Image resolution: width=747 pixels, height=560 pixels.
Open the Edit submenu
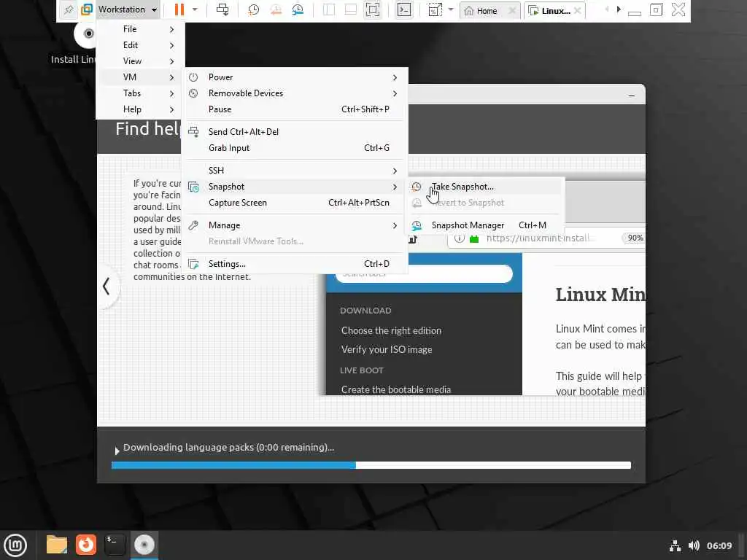140,45
